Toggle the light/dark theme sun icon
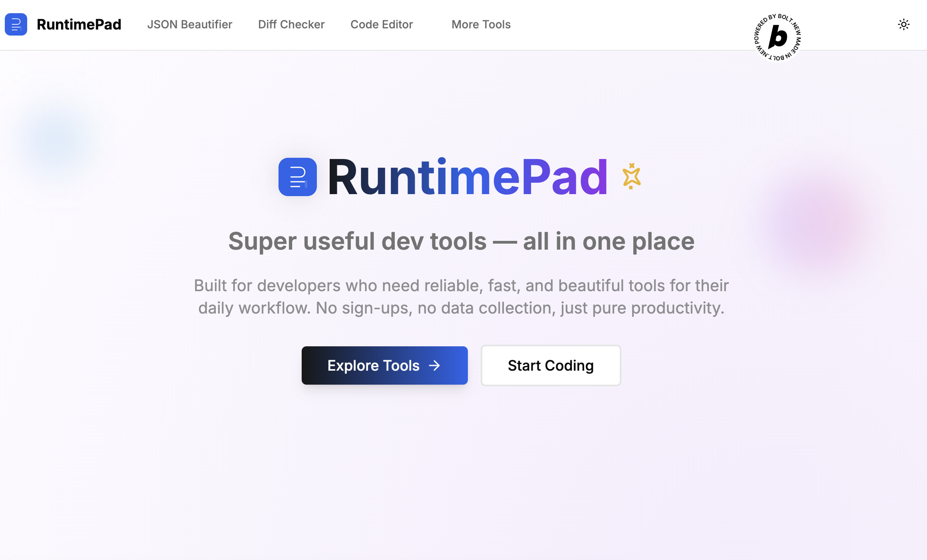This screenshot has height=560, width=927. [903, 24]
